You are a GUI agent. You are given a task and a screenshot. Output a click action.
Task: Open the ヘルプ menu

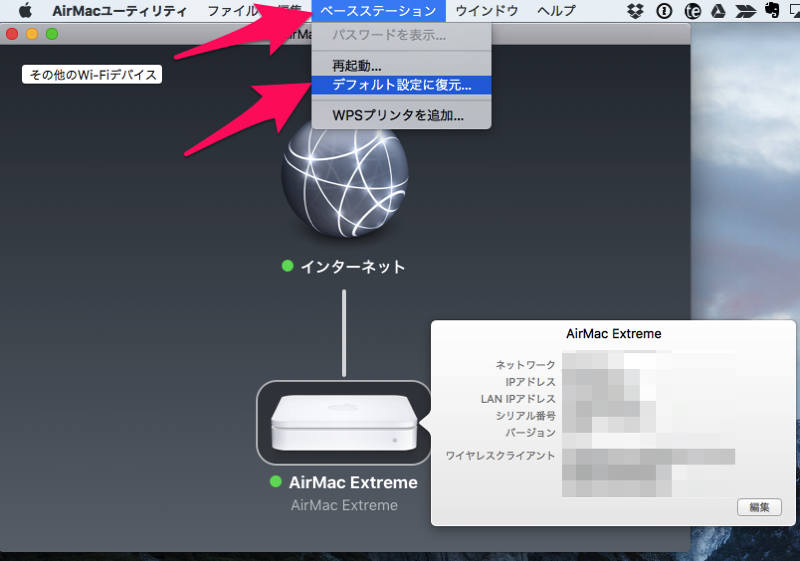[x=557, y=11]
